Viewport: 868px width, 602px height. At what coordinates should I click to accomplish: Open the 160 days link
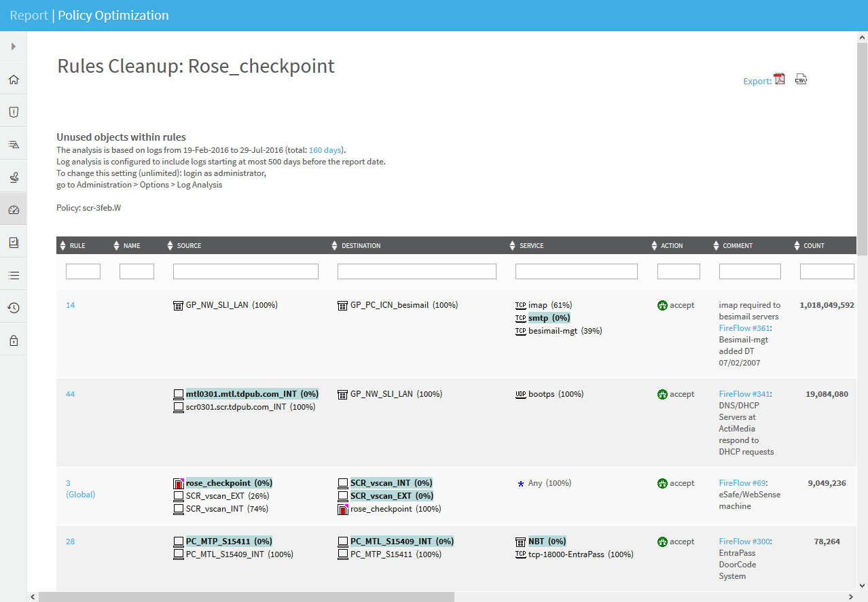tap(325, 150)
